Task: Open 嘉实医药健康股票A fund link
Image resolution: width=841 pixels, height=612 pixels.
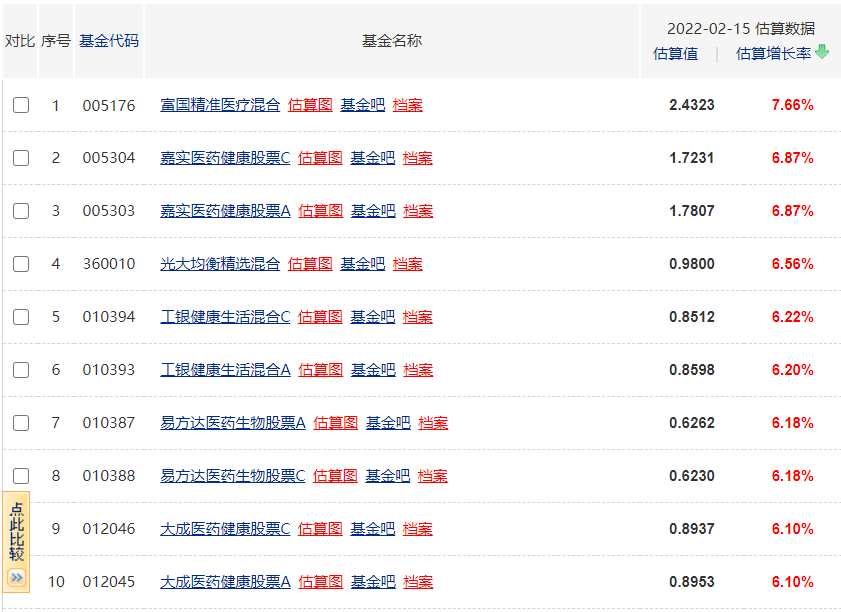Action: [x=225, y=211]
